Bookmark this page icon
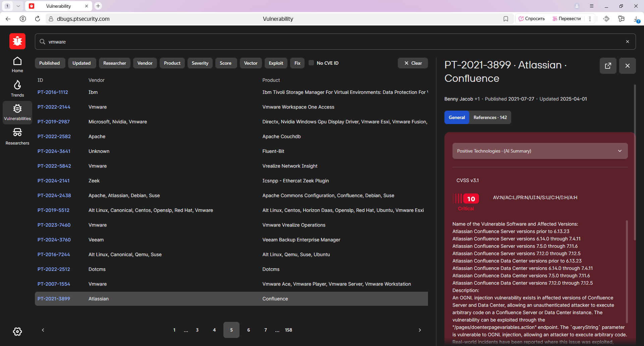This screenshot has width=644, height=346. (506, 19)
